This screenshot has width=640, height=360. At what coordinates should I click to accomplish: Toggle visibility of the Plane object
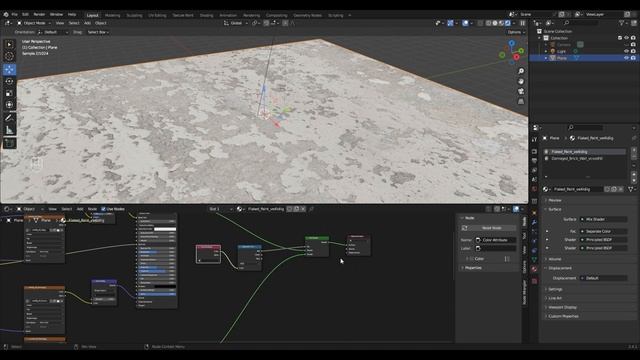tap(627, 58)
